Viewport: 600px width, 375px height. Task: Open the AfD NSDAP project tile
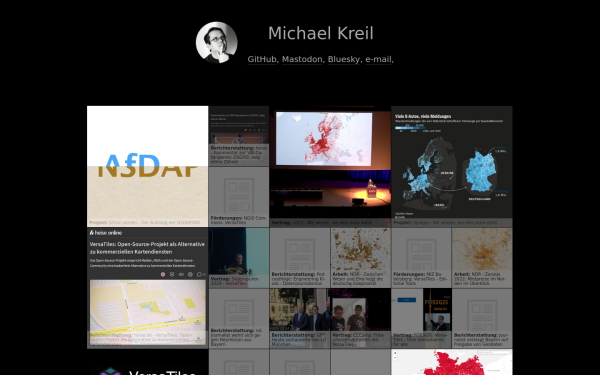(x=148, y=166)
